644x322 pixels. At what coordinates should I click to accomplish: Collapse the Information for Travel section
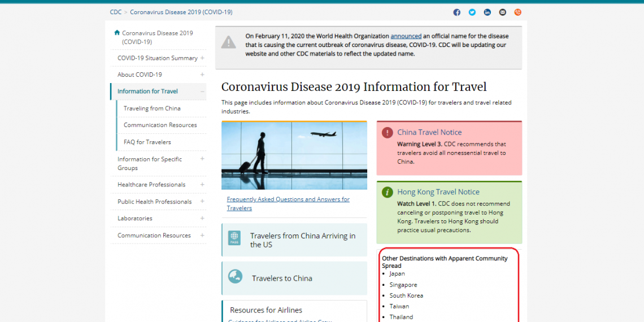tap(202, 92)
